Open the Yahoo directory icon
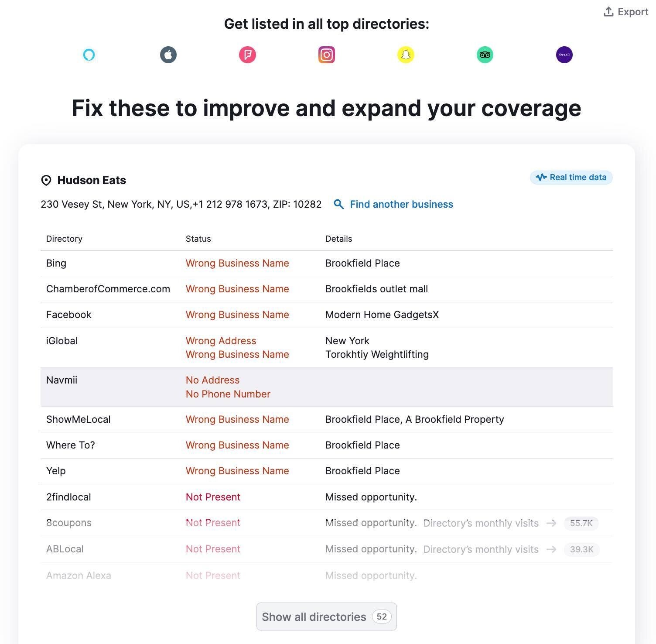Image resolution: width=656 pixels, height=644 pixels. click(564, 55)
